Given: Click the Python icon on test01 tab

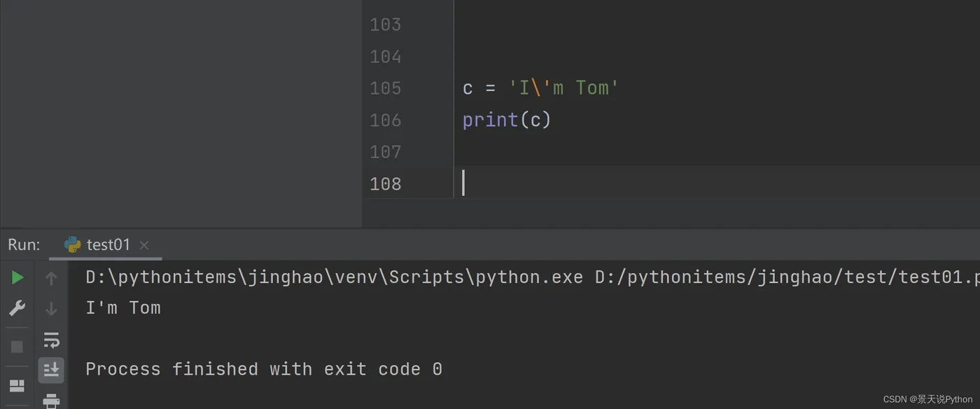Looking at the screenshot, I should [72, 244].
